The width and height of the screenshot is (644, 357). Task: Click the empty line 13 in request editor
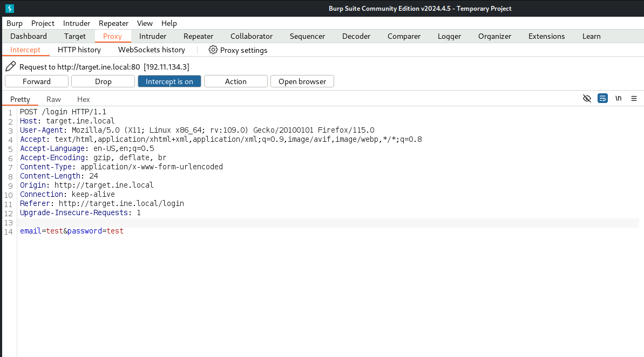(329, 223)
